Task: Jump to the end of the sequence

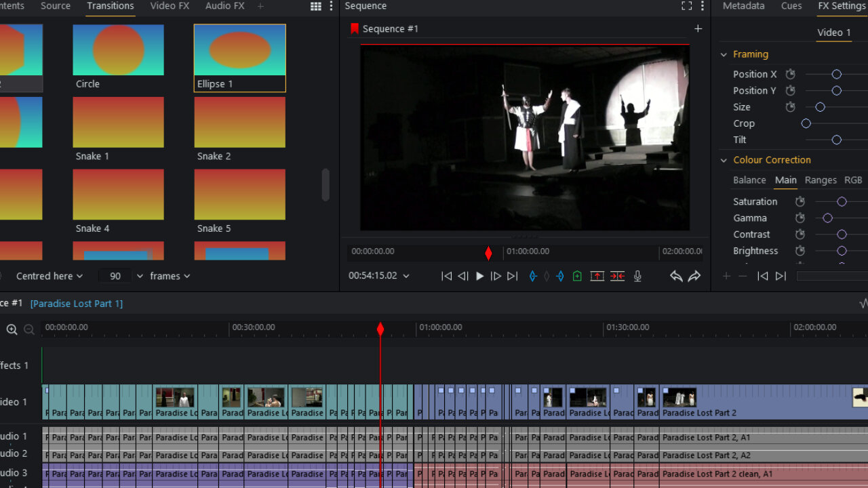Action: [513, 276]
